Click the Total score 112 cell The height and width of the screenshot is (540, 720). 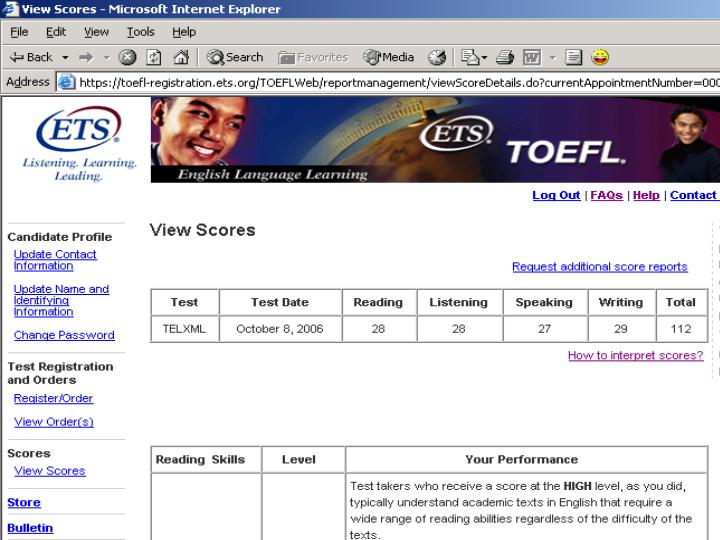click(x=681, y=329)
